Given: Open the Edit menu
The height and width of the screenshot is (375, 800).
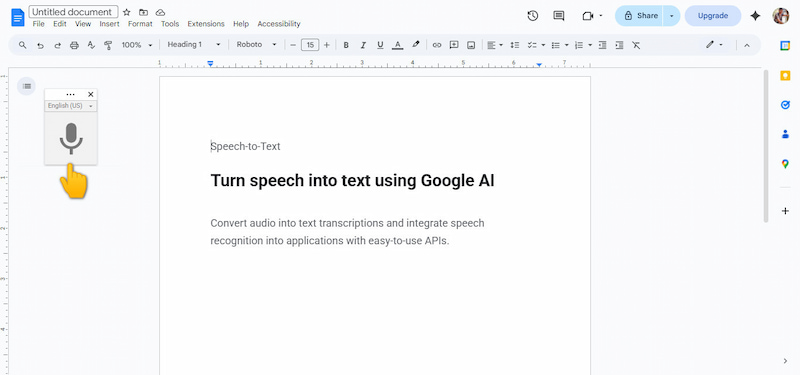Looking at the screenshot, I should click(x=60, y=24).
